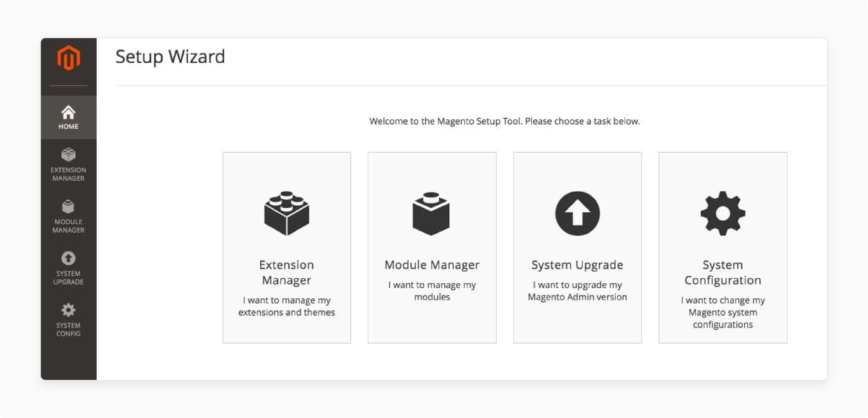Viewport: 868px width, 418px height.
Task: Click the Magento logo in the sidebar
Action: coord(68,58)
